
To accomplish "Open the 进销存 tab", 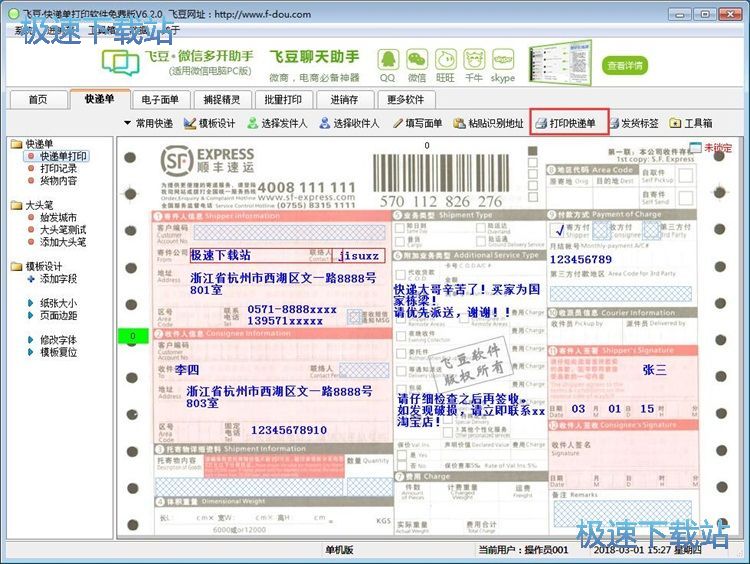I will (344, 100).
